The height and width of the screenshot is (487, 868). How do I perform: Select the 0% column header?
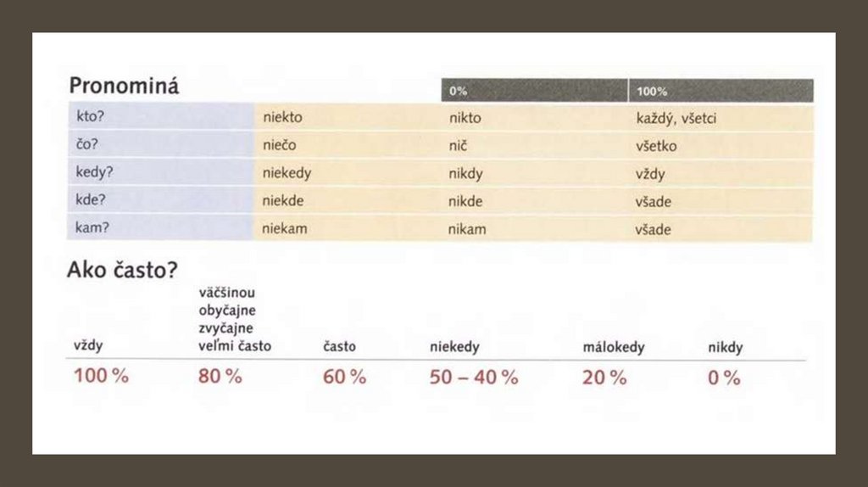point(459,91)
